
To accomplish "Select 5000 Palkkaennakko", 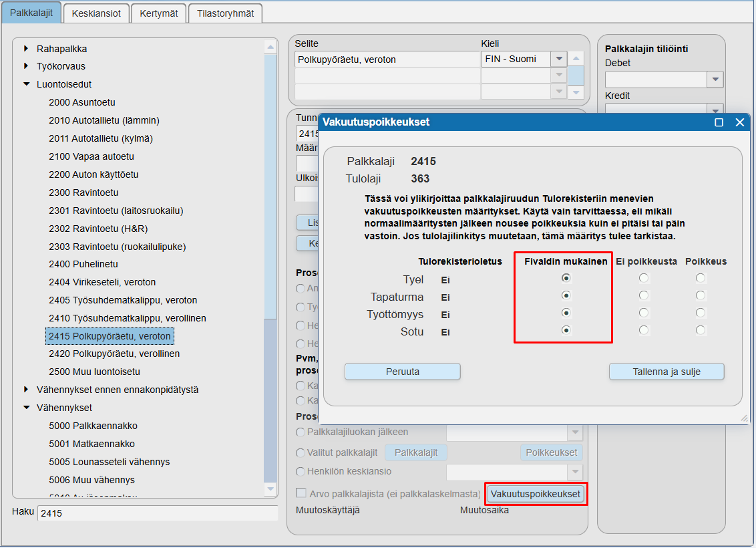I will click(93, 426).
